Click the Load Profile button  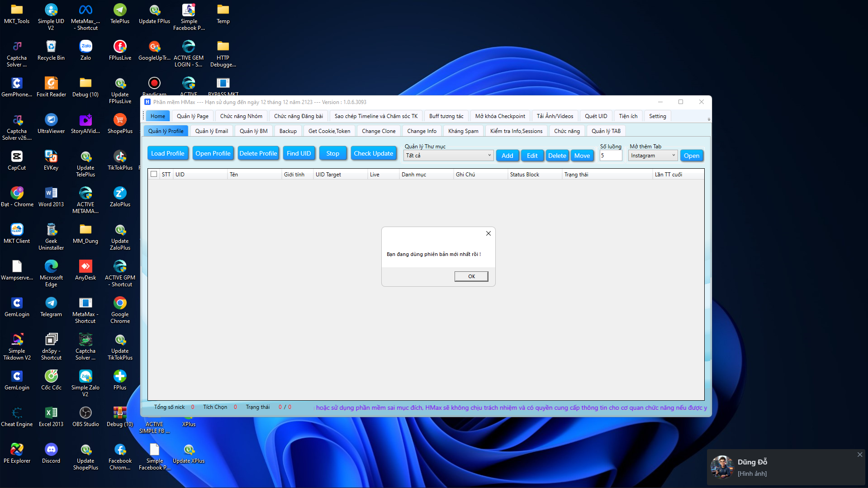point(168,153)
